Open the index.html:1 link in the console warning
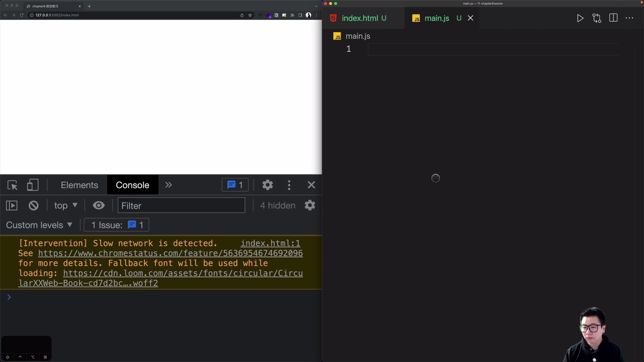This screenshot has height=362, width=644. [x=270, y=243]
